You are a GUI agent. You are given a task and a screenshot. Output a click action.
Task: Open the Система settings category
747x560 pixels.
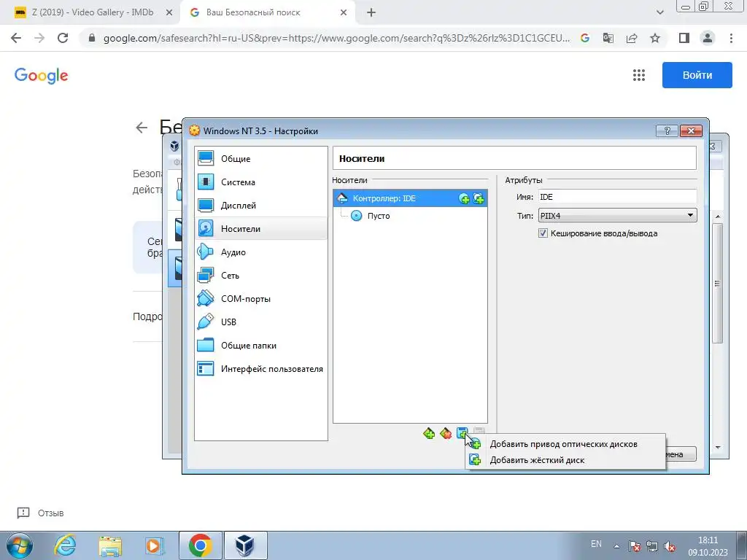point(261,182)
